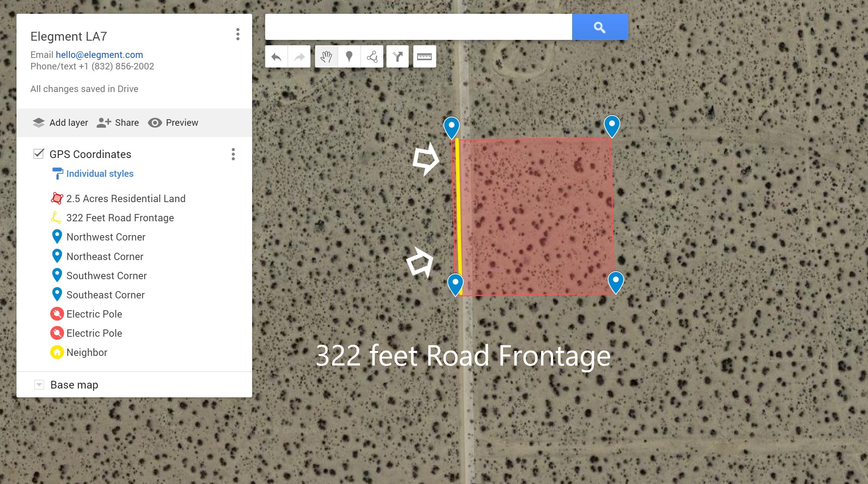Image resolution: width=868 pixels, height=484 pixels.
Task: Click the undo arrow button
Action: click(x=276, y=57)
